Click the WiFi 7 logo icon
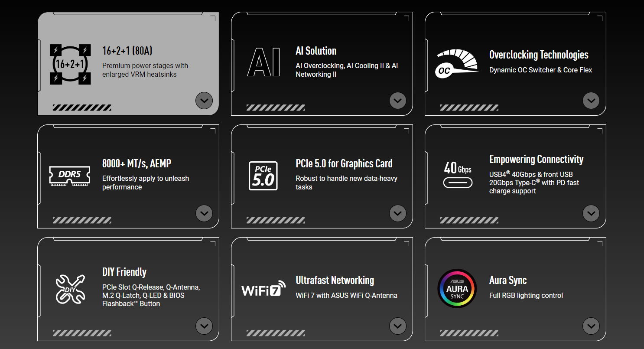 263,289
